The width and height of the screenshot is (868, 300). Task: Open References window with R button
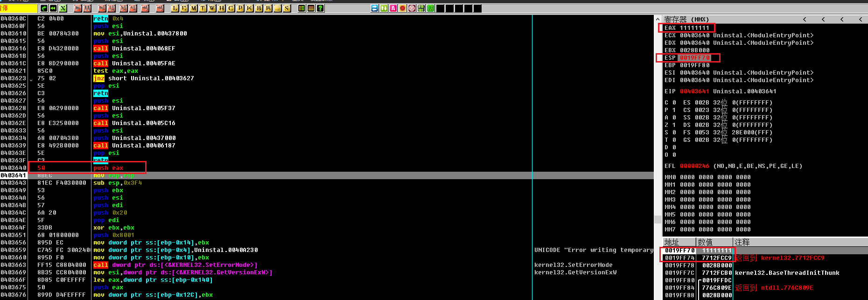click(x=268, y=8)
